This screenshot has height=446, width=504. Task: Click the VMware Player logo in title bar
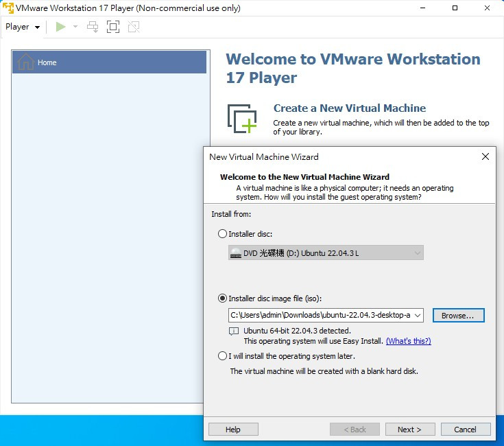point(8,8)
